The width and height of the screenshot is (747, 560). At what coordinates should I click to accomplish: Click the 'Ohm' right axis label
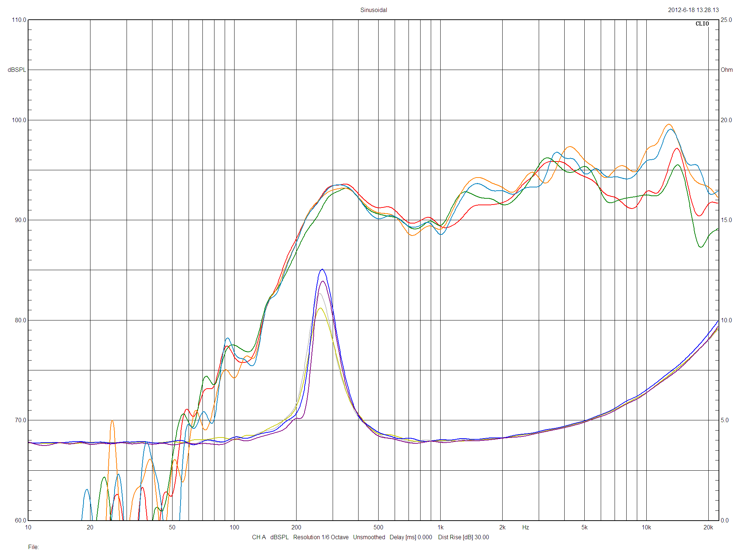(727, 70)
